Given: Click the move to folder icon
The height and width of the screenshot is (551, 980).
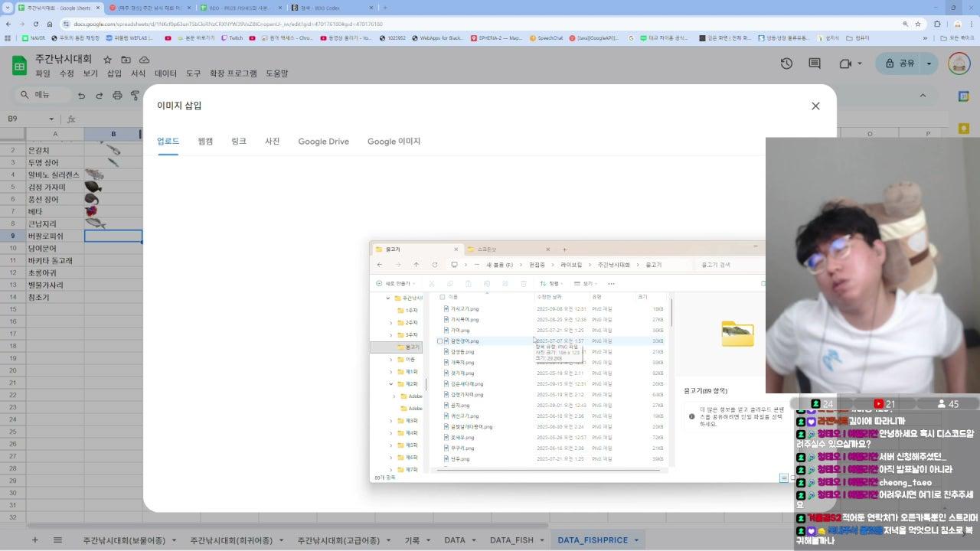Looking at the screenshot, I should pyautogui.click(x=126, y=60).
